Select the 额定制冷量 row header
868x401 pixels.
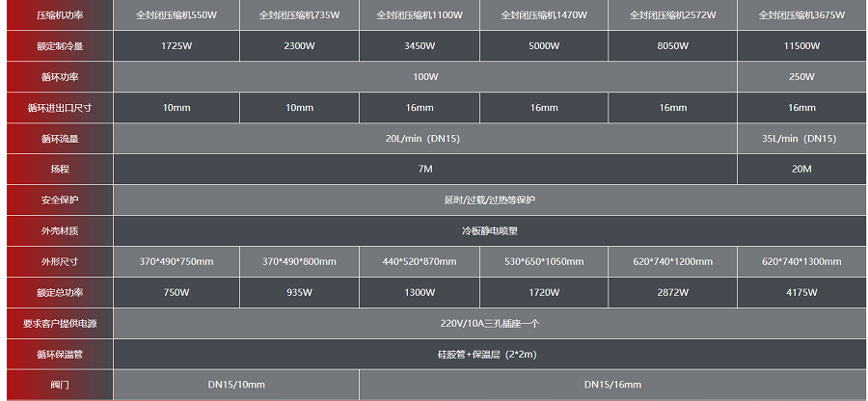(60, 46)
